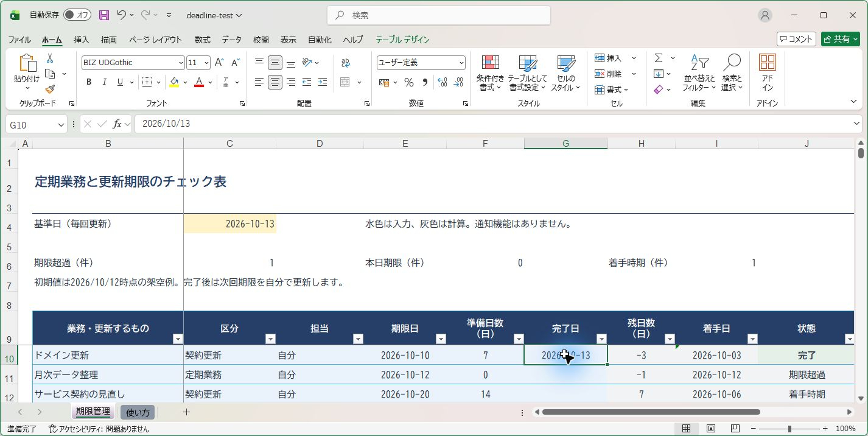Open Format as Table gallery

click(528, 73)
